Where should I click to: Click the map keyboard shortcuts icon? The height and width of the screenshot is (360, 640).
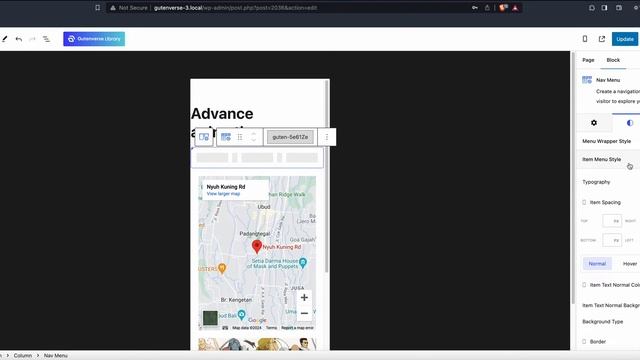coord(225,328)
